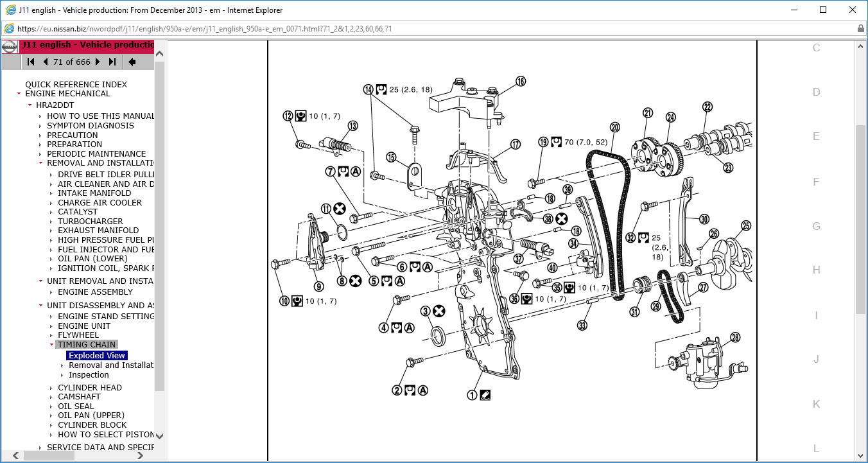The height and width of the screenshot is (463, 868).
Task: Click the URL in the address bar
Action: tap(205, 28)
